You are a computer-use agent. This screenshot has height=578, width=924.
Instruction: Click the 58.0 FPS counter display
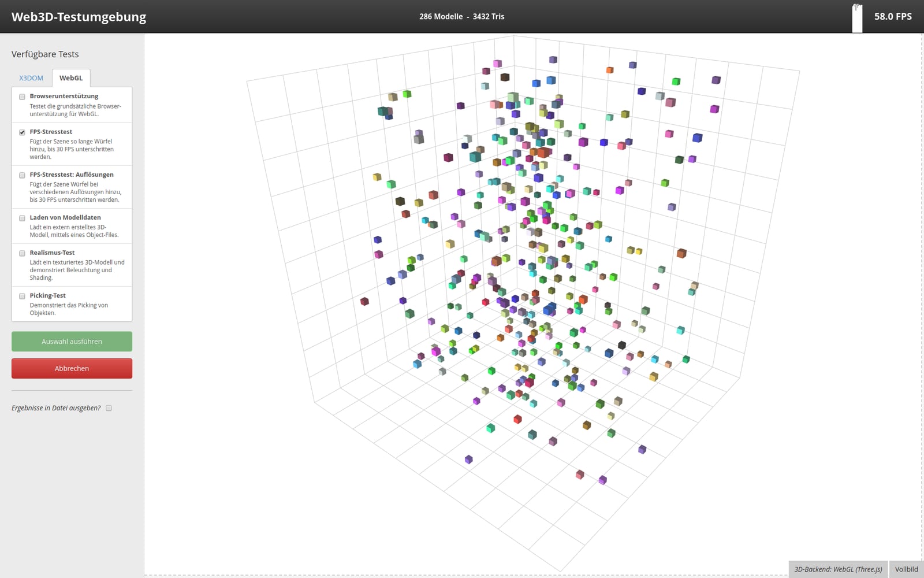892,16
